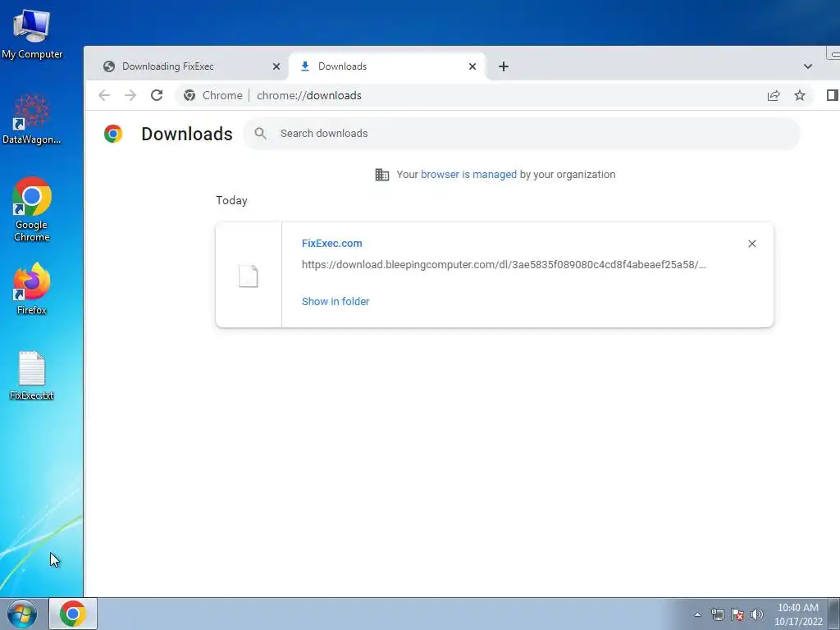The image size is (840, 630).
Task: View site information Chrome icon
Action: pyautogui.click(x=189, y=95)
